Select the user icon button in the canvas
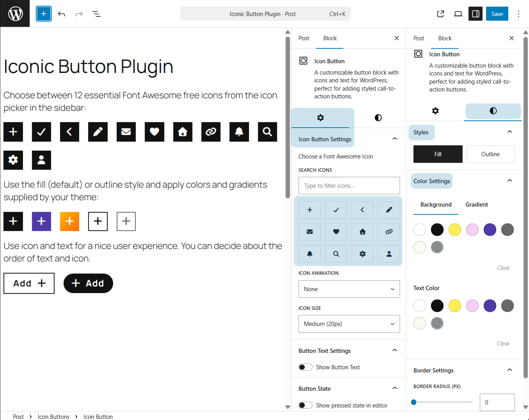Image resolution: width=529 pixels, height=420 pixels. pos(41,160)
